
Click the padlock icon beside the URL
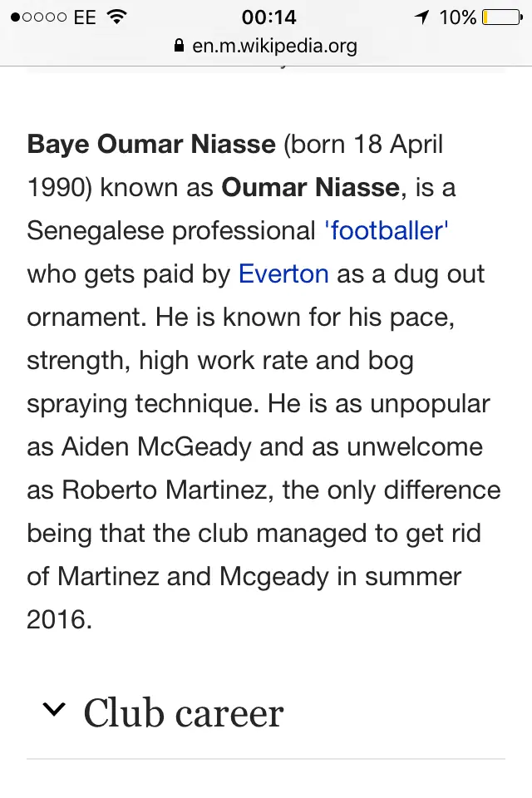point(179,46)
